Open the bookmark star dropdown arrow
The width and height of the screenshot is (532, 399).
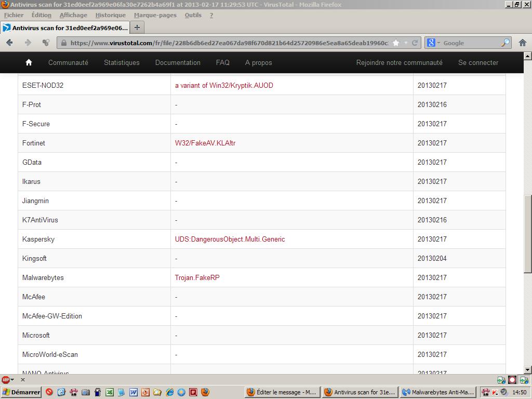(405, 43)
